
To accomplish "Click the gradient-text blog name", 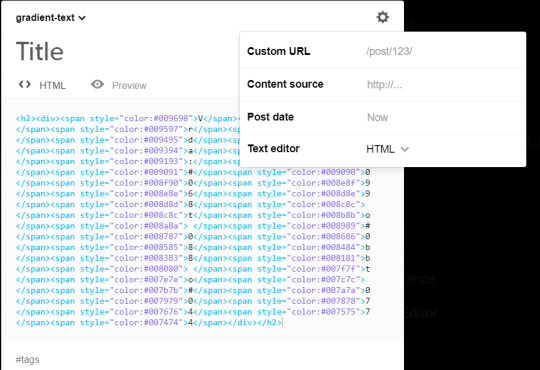I will (45, 18).
